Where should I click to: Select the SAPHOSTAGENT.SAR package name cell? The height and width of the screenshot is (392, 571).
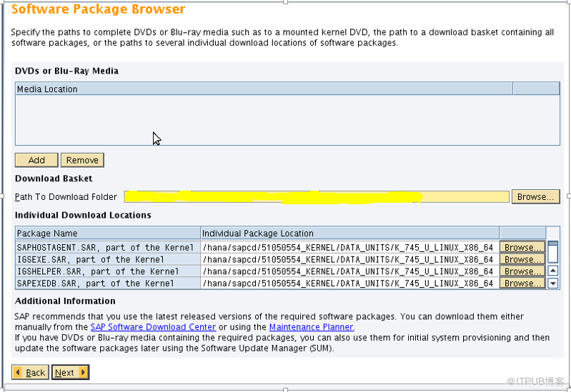(x=108, y=247)
